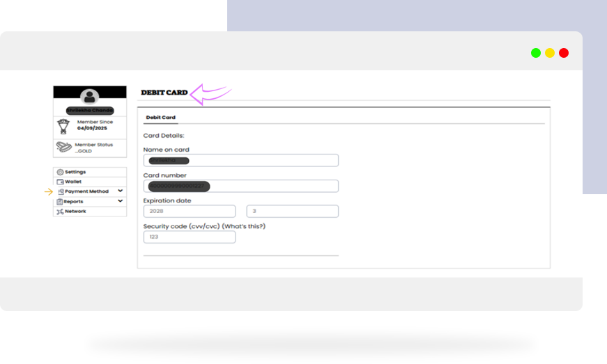Focus the Name on card field

(x=240, y=161)
